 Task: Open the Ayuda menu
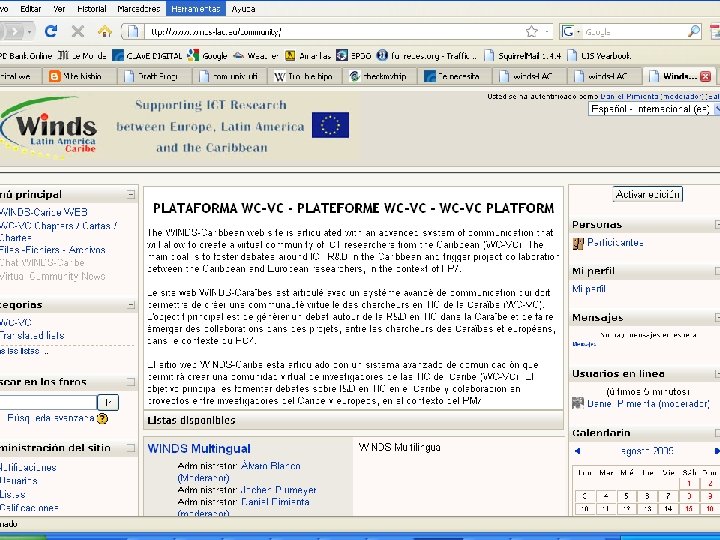click(243, 9)
